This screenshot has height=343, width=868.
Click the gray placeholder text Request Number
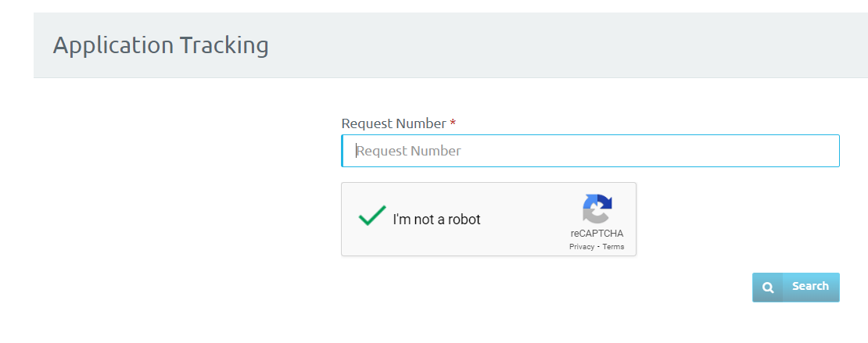pos(408,151)
